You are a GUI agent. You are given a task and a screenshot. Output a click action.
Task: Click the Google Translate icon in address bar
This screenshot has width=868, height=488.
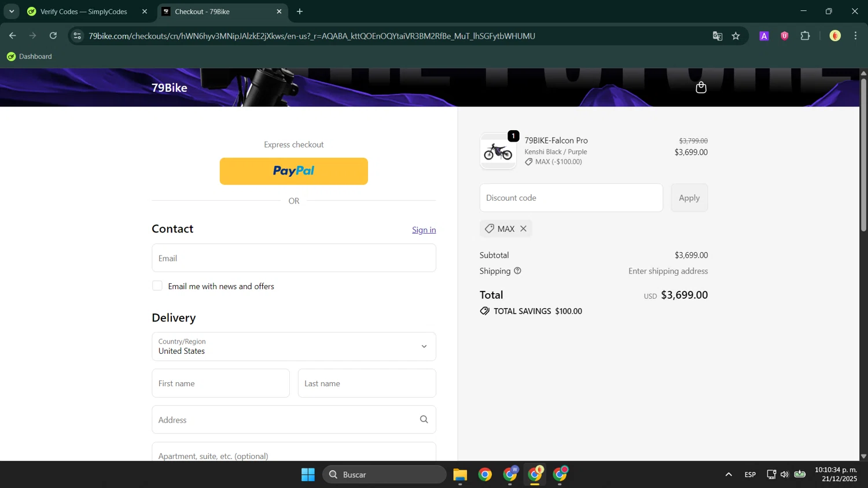[x=718, y=36]
